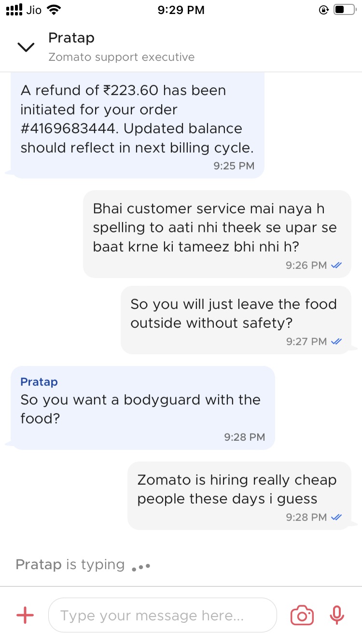The width and height of the screenshot is (362, 644).
Task: Tap the 9:29 PM status bar clock
Action: [181, 10]
